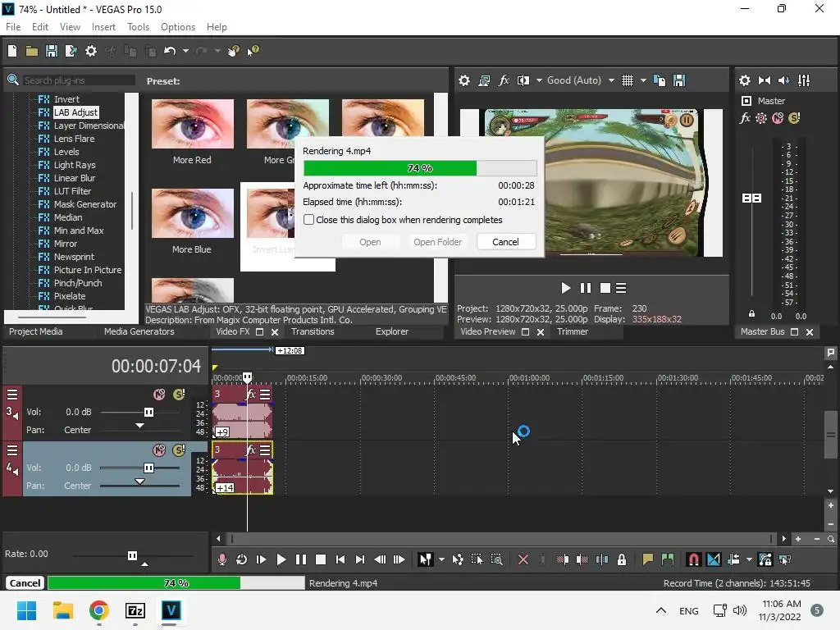Click the red Delete X icon
Image resolution: width=840 pixels, height=630 pixels.
523,559
